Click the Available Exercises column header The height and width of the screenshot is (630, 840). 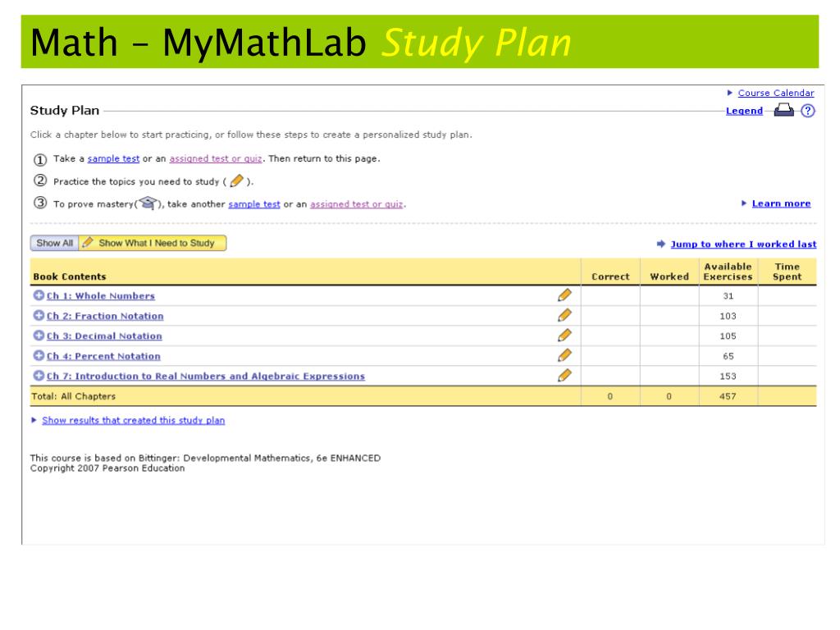[728, 272]
